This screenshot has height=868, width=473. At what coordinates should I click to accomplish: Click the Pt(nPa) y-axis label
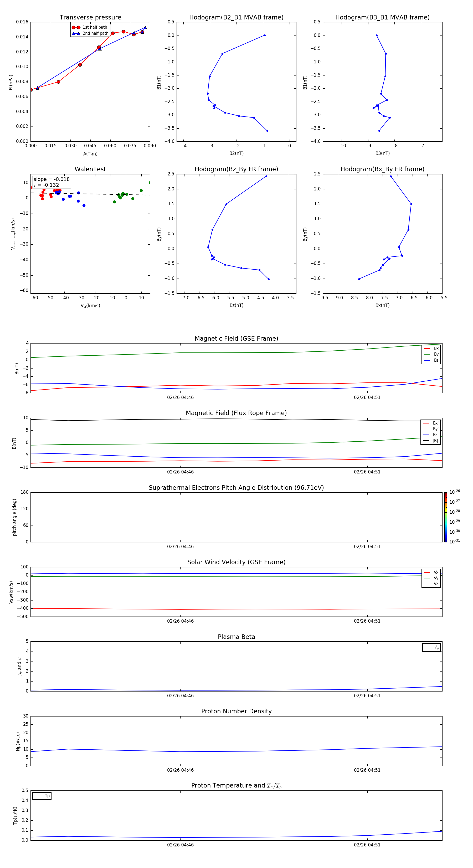tap(11, 82)
